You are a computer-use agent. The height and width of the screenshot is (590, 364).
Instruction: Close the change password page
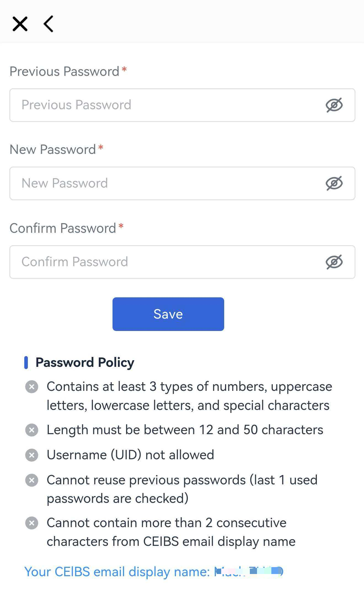point(20,24)
